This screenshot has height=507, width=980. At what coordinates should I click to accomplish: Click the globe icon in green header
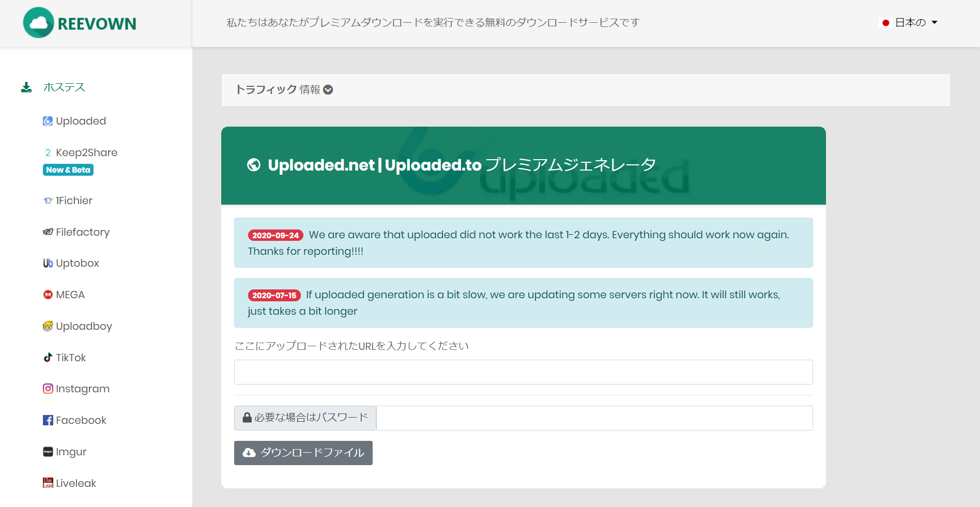point(254,165)
